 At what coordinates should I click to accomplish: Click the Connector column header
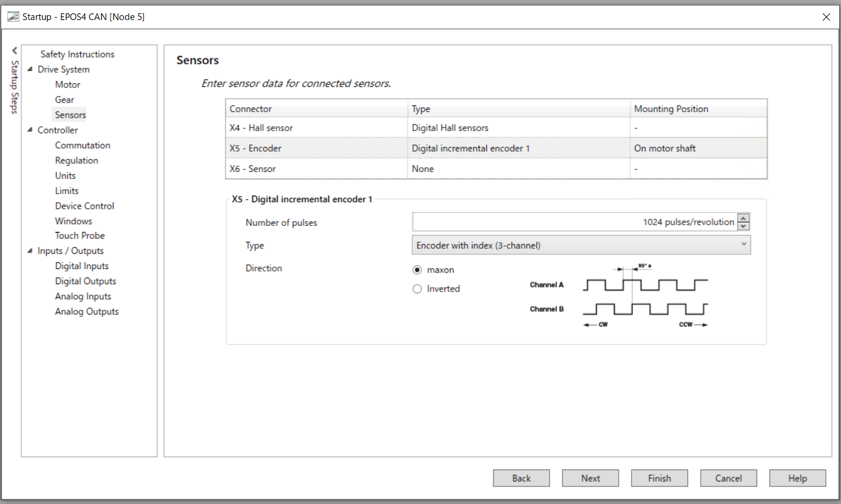point(316,109)
